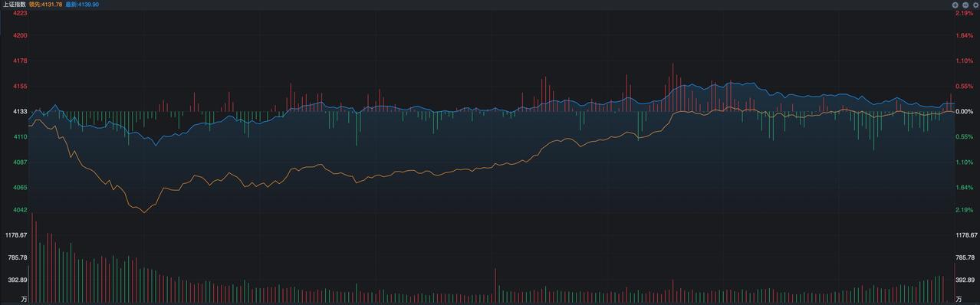Click the red 2.19% percent label

(x=964, y=13)
